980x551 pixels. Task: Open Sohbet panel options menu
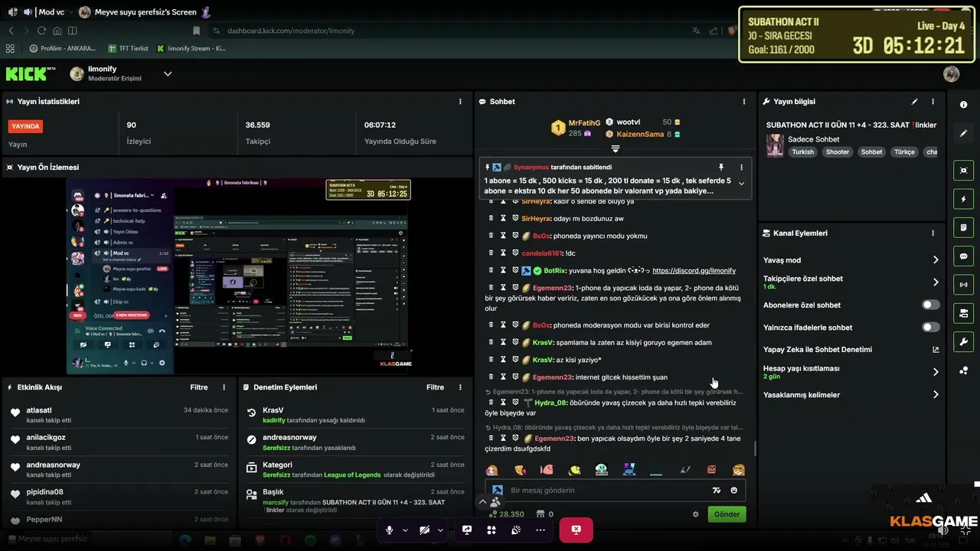[x=744, y=101]
